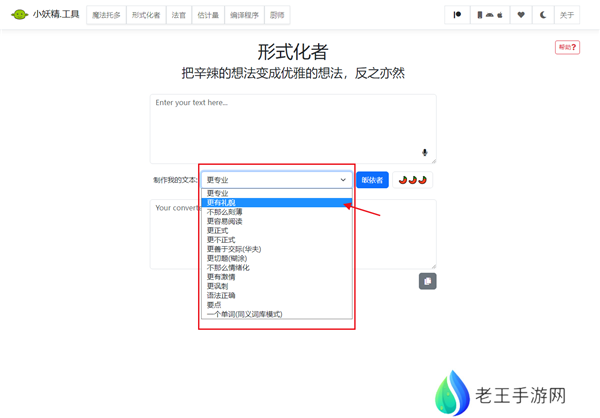Collapse the 更专业 style dropdown

tap(276, 180)
